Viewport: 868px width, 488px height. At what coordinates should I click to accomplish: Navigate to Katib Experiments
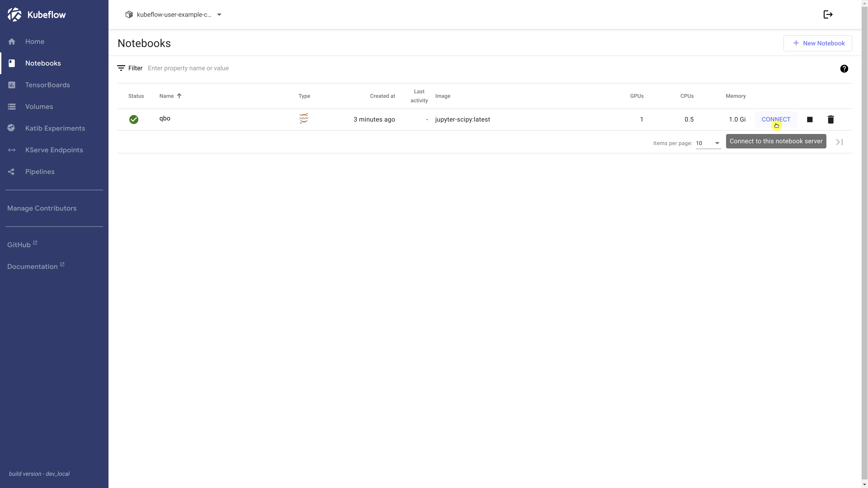pos(55,128)
